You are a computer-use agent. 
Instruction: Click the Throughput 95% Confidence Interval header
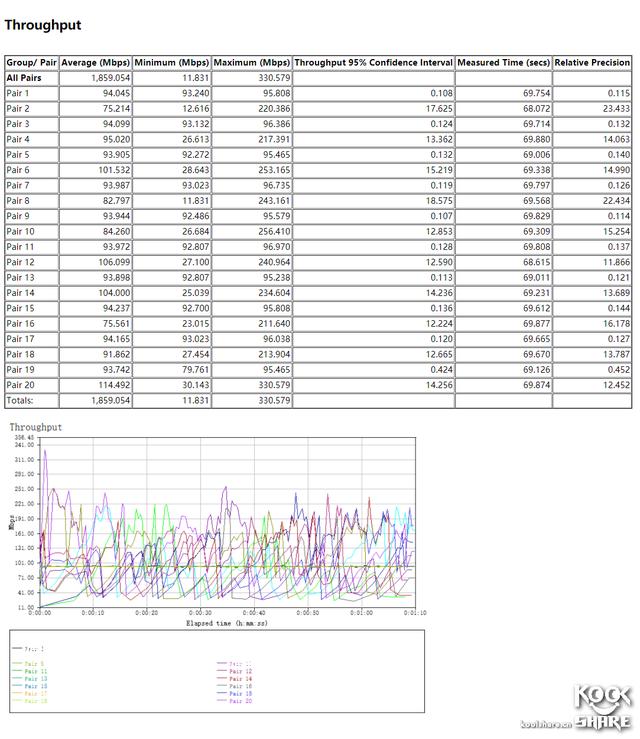pos(373,63)
